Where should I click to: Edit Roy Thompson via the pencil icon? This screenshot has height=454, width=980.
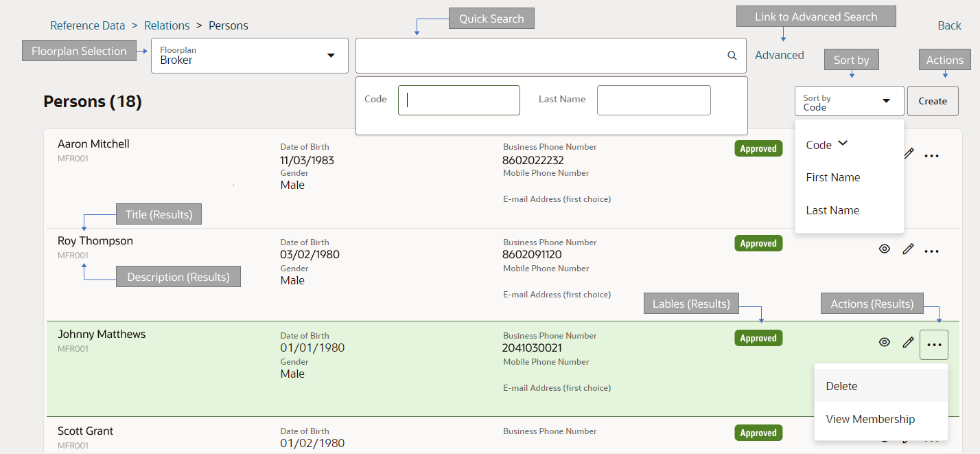[x=908, y=249]
